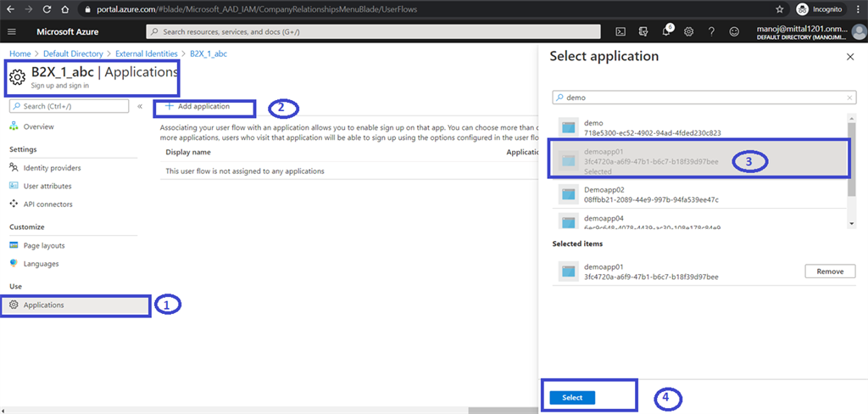Viewport: 868px width, 414px height.
Task: Open Default Directory breadcrumb
Action: pyautogui.click(x=73, y=53)
